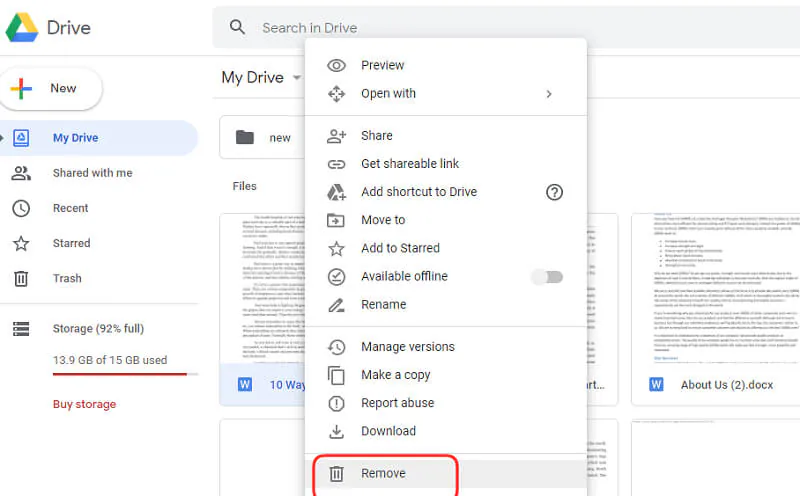The image size is (800, 496).
Task: Click the My Drive sidebar icon
Action: click(x=21, y=138)
